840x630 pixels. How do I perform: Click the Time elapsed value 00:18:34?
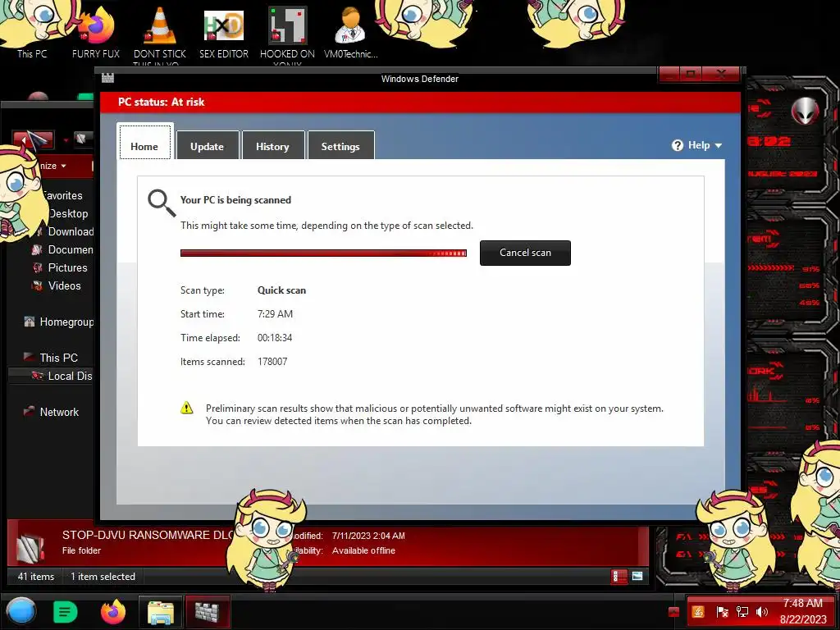tap(275, 338)
